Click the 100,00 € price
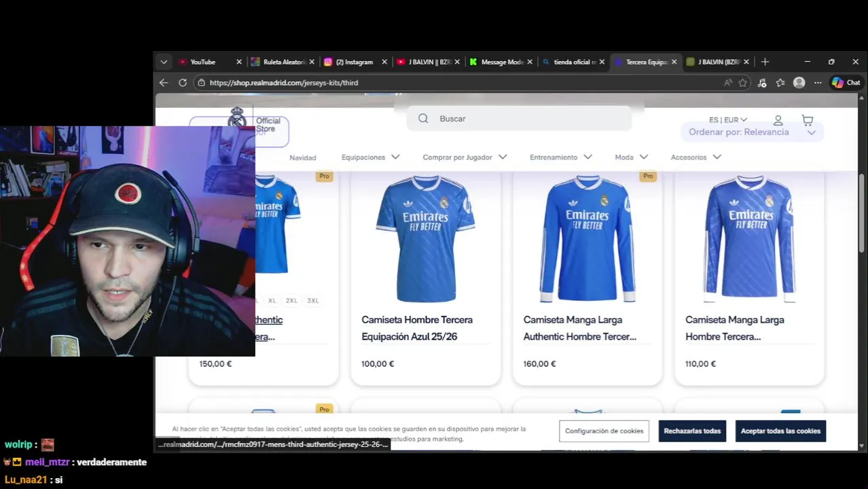The image size is (868, 489). 378,364
